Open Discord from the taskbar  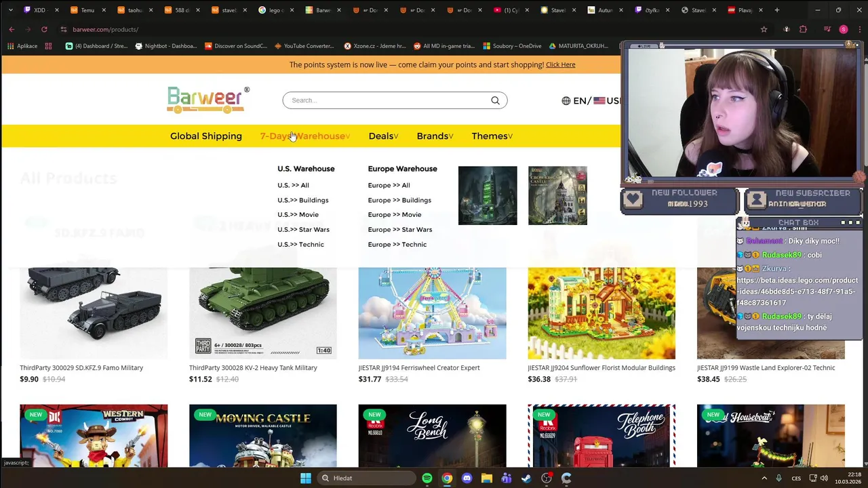pyautogui.click(x=467, y=478)
